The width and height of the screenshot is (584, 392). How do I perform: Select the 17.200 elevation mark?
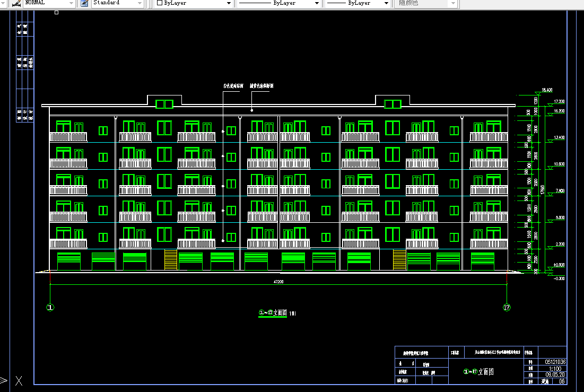559,101
